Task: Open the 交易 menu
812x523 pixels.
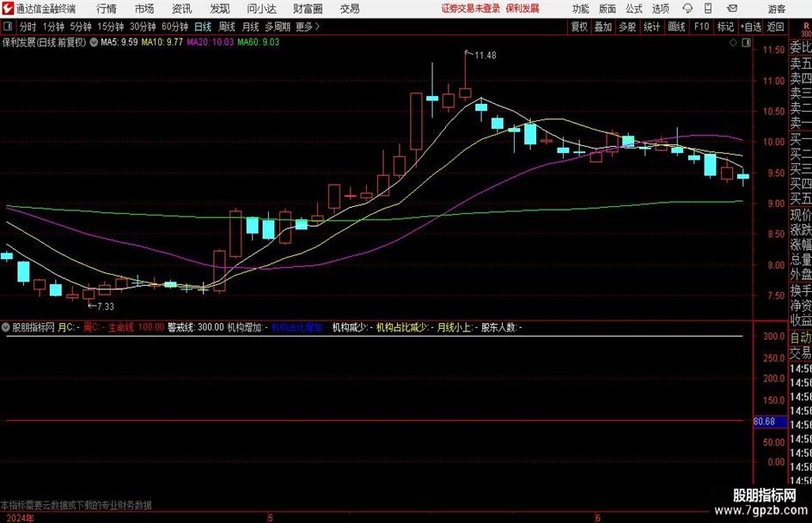Action: point(350,9)
